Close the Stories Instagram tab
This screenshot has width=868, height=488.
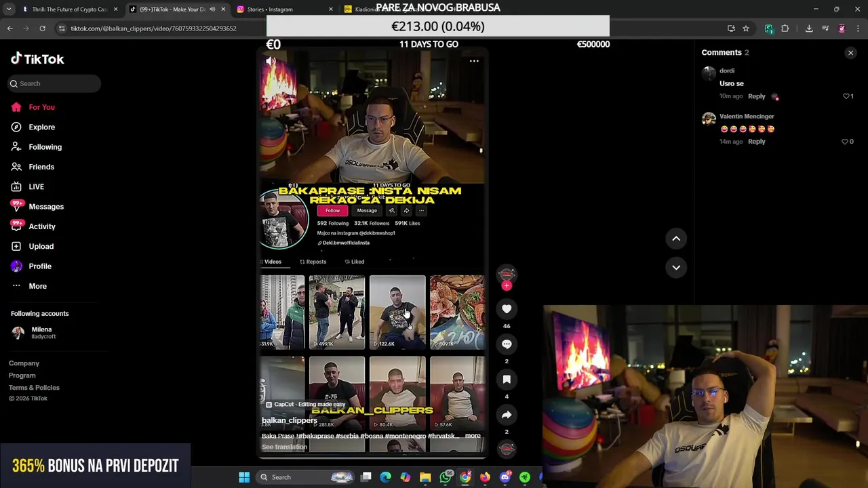tap(331, 9)
